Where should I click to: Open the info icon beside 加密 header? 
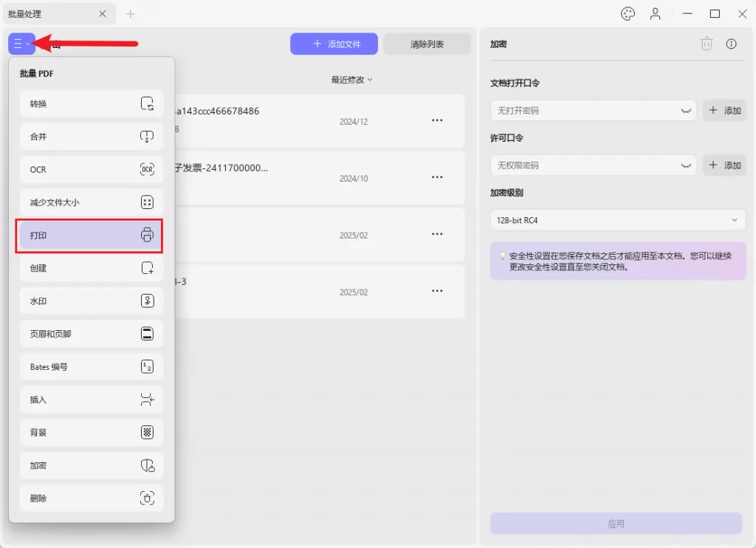[x=732, y=44]
